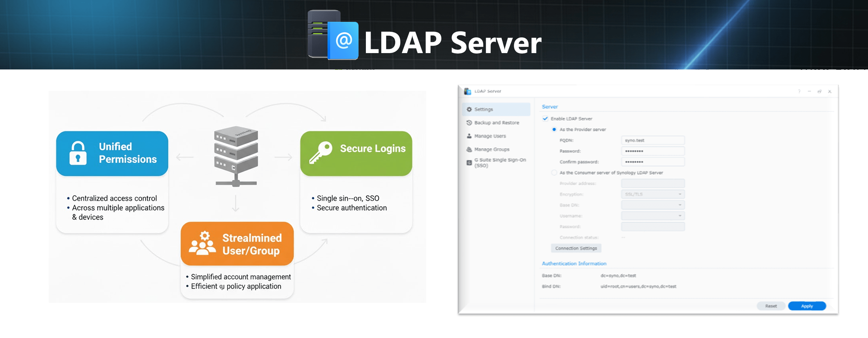Select the Settings gear icon in sidebar
The image size is (868, 338).
(x=469, y=109)
